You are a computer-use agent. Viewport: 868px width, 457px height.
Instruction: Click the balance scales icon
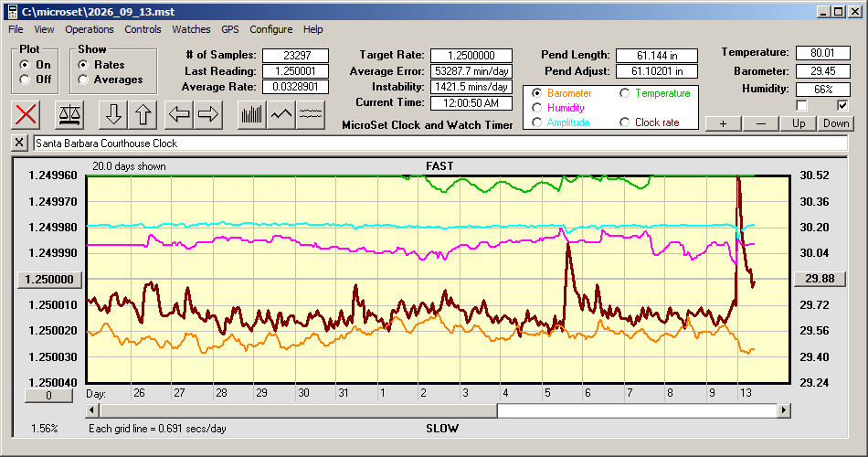coord(69,114)
